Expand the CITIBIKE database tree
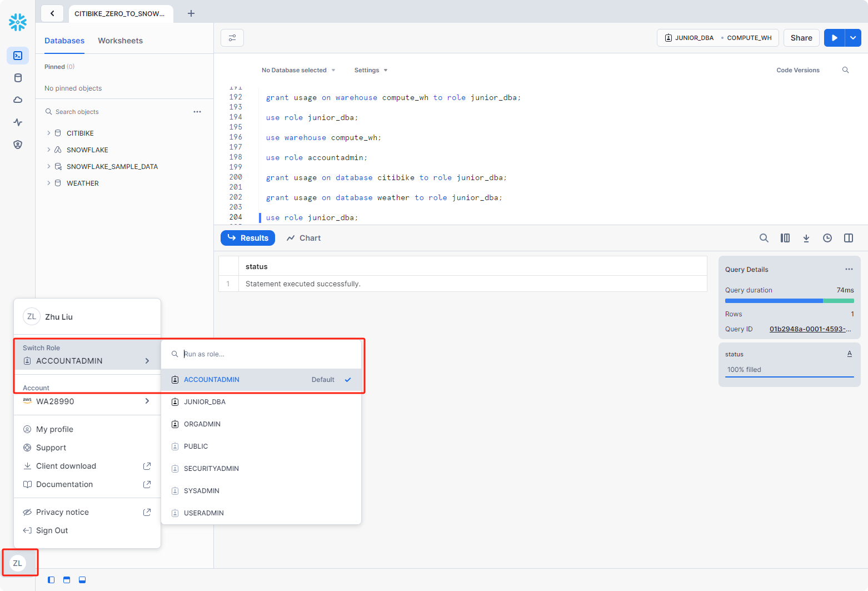Viewport: 868px width, 591px height. (x=49, y=133)
